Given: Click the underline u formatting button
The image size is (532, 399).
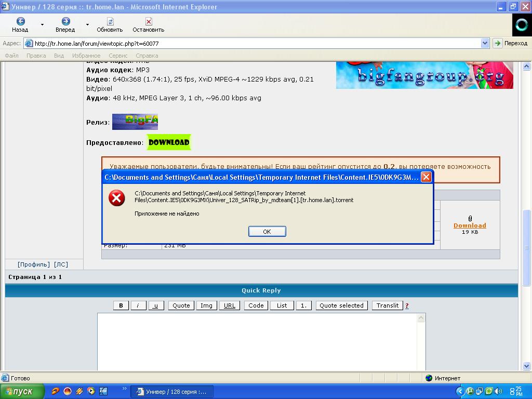Looking at the screenshot, I should [x=156, y=305].
